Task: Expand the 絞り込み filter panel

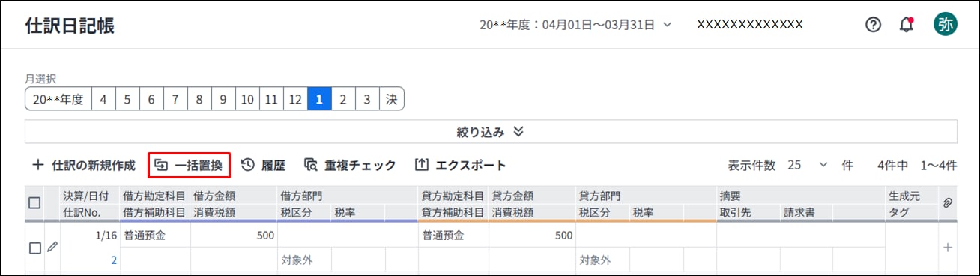Action: click(x=491, y=132)
